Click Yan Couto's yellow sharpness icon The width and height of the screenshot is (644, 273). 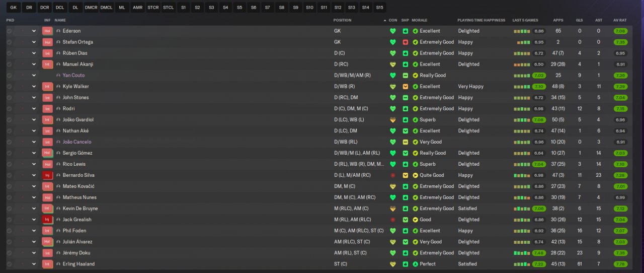(406, 75)
